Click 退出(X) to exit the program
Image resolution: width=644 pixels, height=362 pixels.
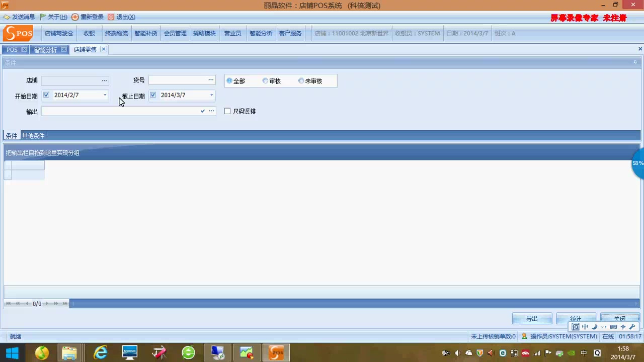(x=121, y=17)
